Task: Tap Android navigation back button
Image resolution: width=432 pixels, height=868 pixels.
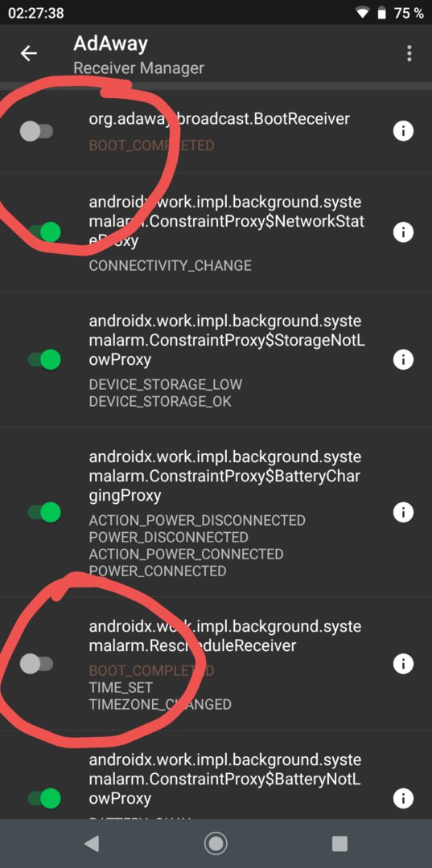Action: [x=92, y=844]
